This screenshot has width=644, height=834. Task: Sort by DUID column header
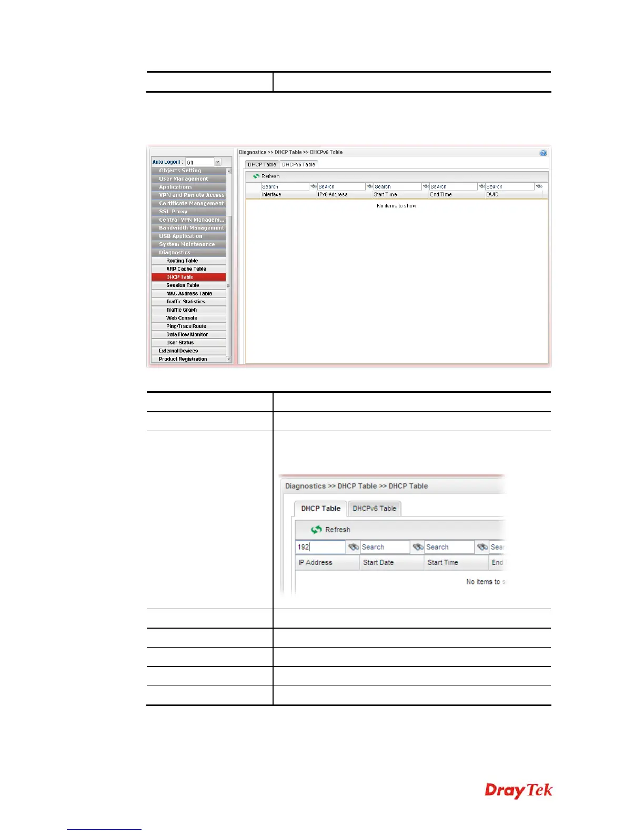514,195
